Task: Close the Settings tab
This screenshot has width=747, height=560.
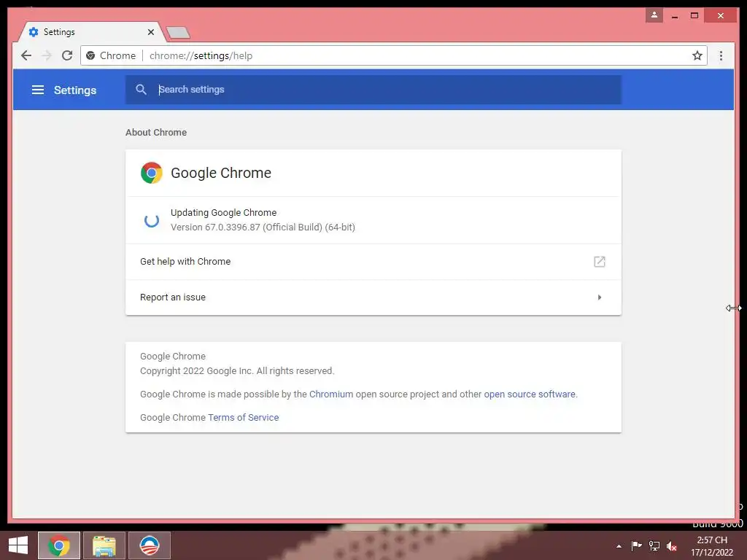Action: pos(150,32)
